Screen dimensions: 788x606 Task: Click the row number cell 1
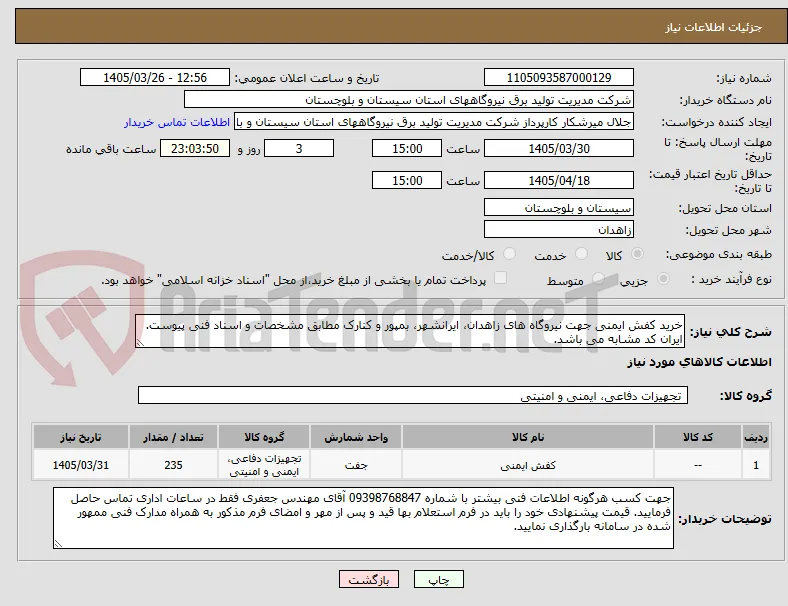point(755,465)
